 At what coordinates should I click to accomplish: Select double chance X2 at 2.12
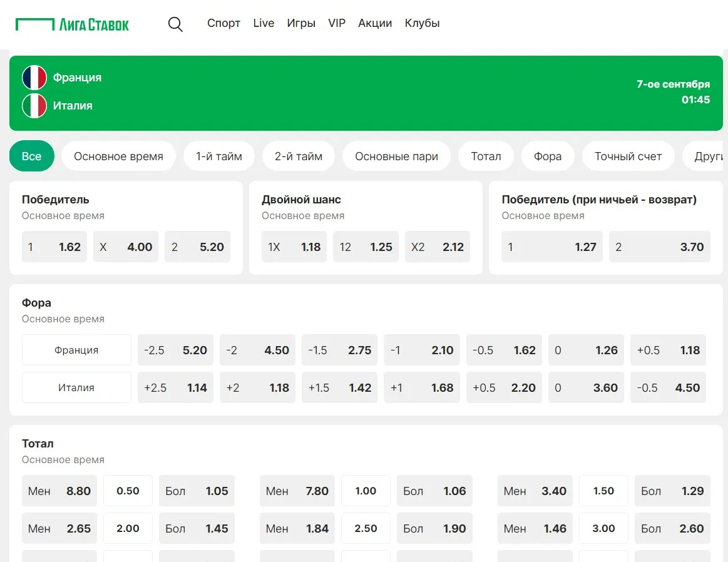tap(437, 247)
